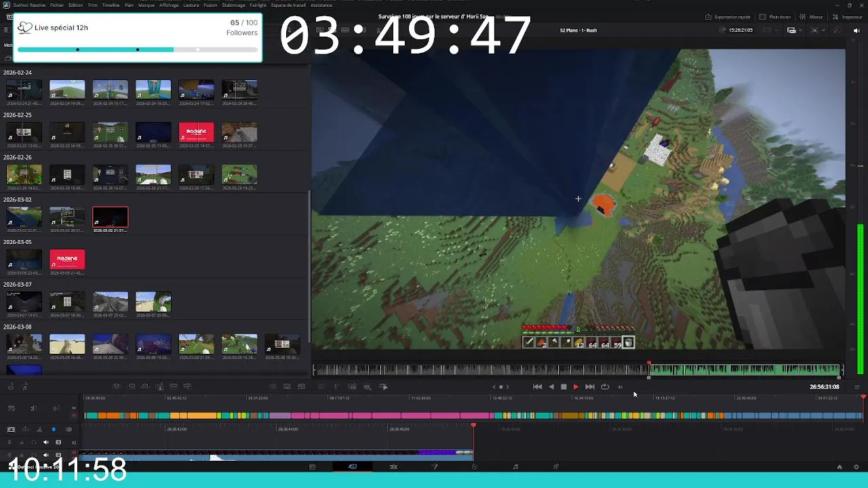This screenshot has height=488, width=868.
Task: Click the Plein écran button
Action: 774,17
